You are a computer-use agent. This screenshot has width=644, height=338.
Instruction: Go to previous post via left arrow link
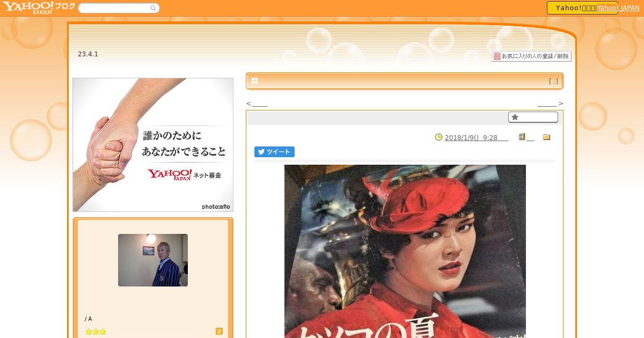(257, 104)
